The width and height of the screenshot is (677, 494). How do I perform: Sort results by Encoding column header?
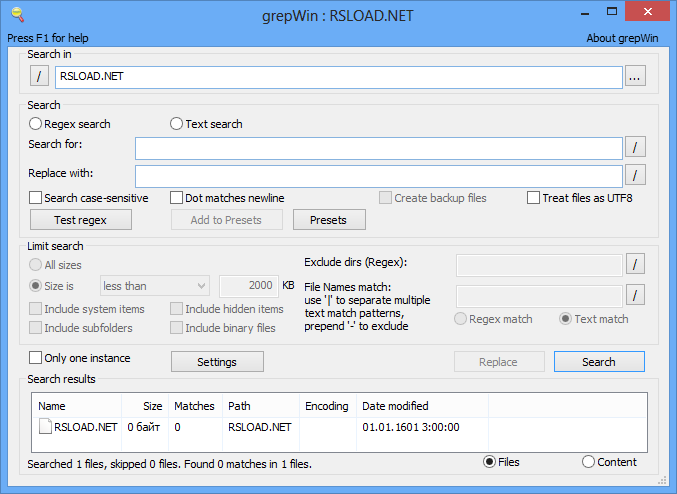point(326,406)
